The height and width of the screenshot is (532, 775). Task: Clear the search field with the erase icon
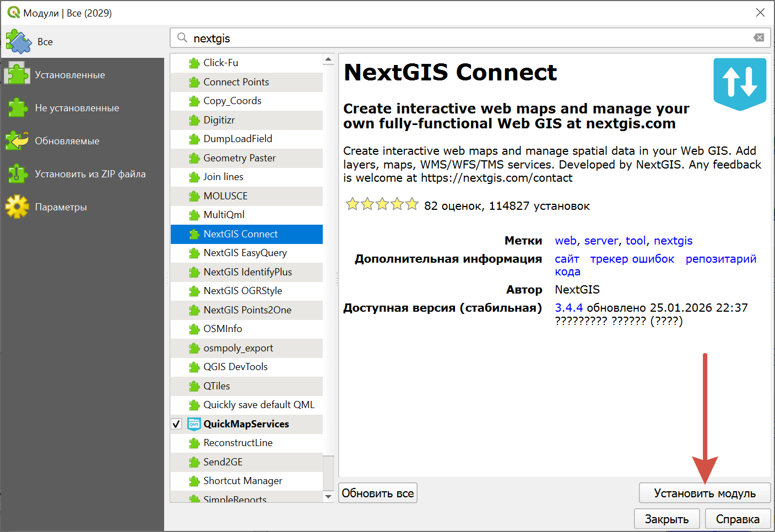tap(758, 38)
